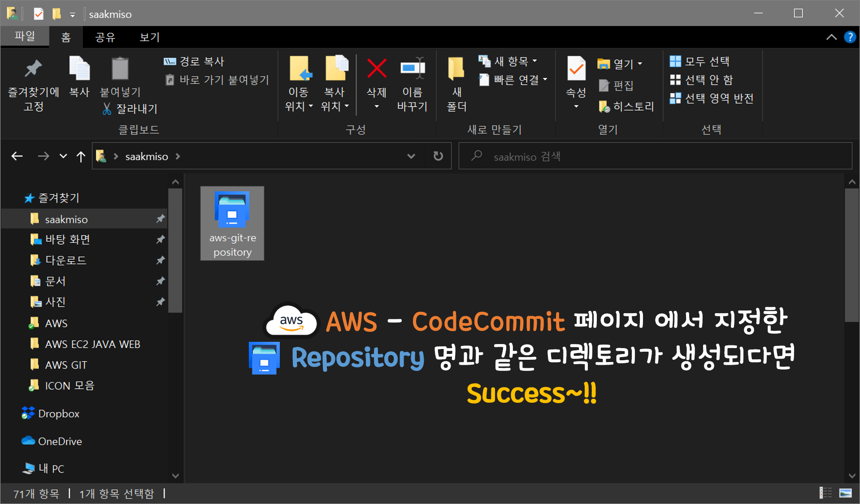Image resolution: width=860 pixels, height=504 pixels.
Task: Select saakmiso in Quick access
Action: 84,219
